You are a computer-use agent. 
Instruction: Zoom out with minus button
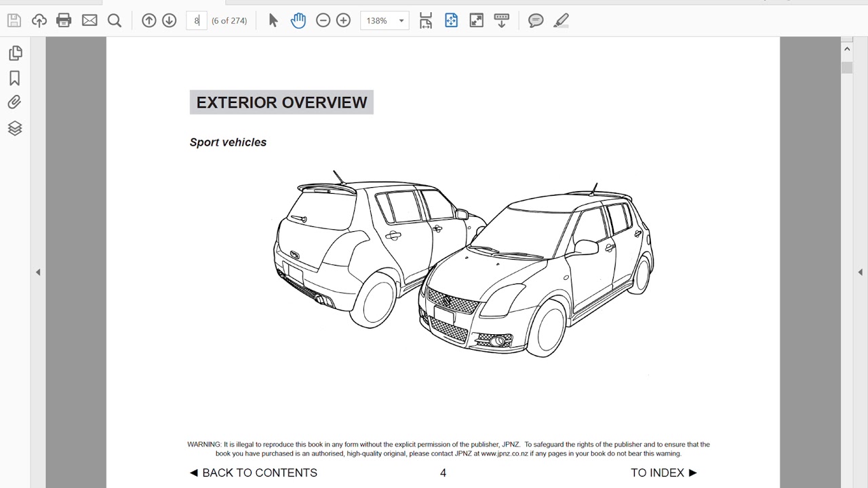click(x=323, y=20)
